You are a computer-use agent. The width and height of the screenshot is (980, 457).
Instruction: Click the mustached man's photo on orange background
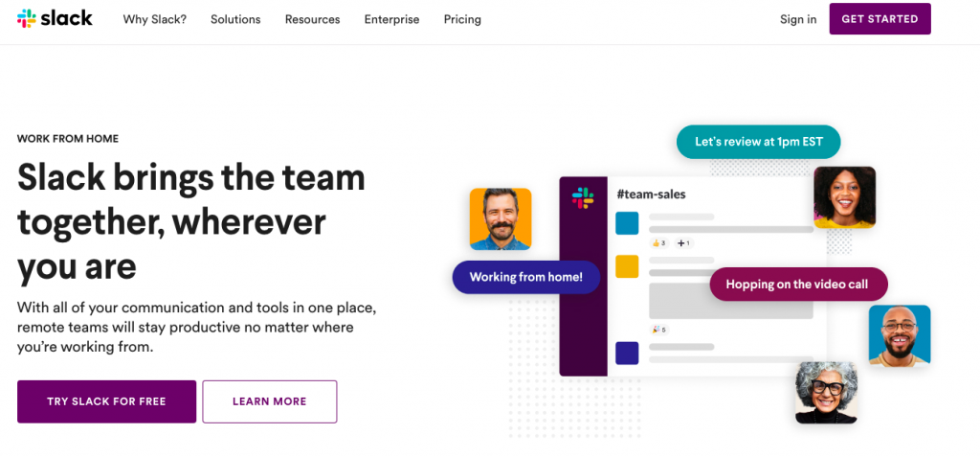[x=501, y=219]
